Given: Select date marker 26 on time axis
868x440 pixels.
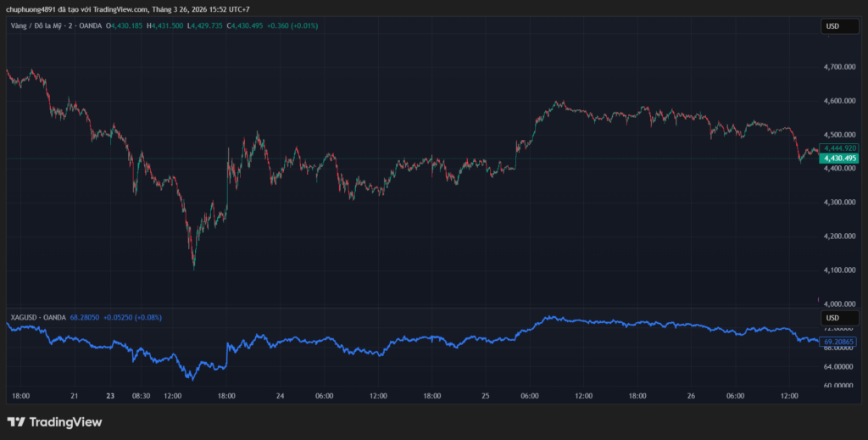Looking at the screenshot, I should (x=691, y=395).
